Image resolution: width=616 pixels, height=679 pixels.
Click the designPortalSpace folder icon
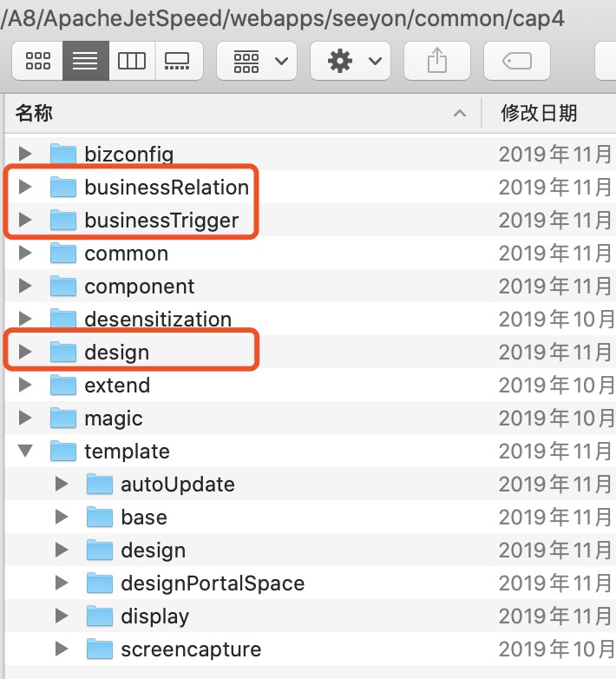tap(100, 583)
